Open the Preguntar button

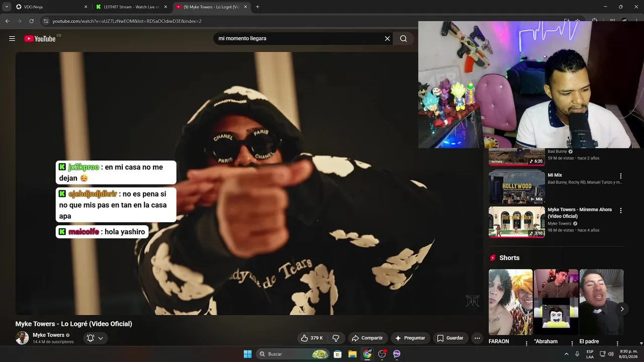tap(410, 338)
